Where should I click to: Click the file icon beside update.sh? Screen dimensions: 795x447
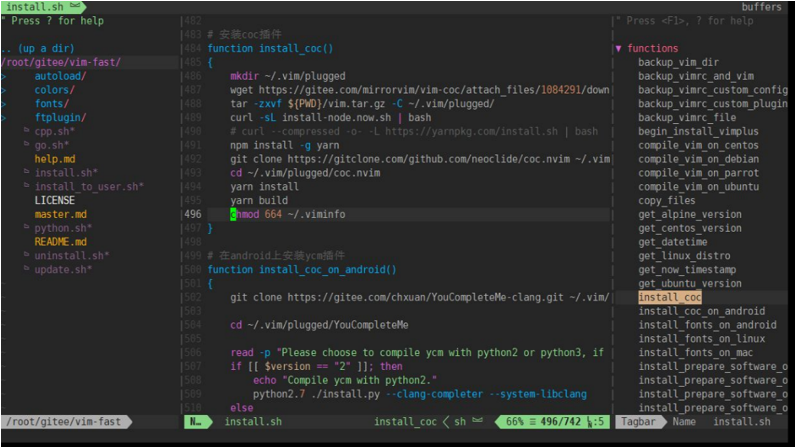[x=26, y=268]
